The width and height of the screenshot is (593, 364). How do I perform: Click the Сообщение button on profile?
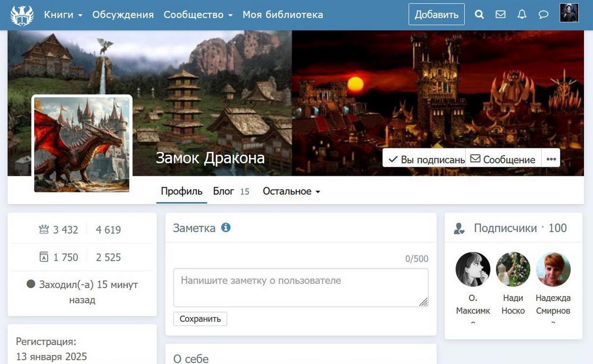[x=504, y=159]
